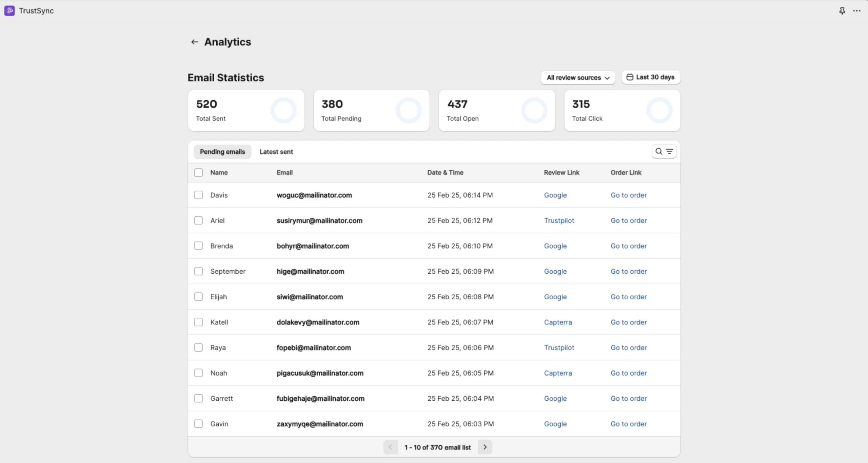868x463 pixels.
Task: Click email susirymur@mailinator.com
Action: [x=319, y=220]
